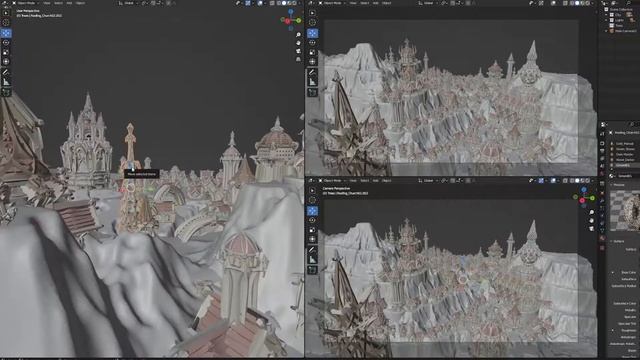Select the Add Cube tool in left viewport
Viewport: 640px width, 360px height.
6,92
